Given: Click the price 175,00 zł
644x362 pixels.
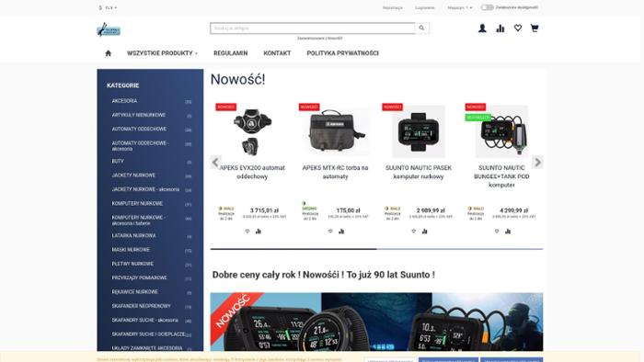Looking at the screenshot, I should click(349, 210).
